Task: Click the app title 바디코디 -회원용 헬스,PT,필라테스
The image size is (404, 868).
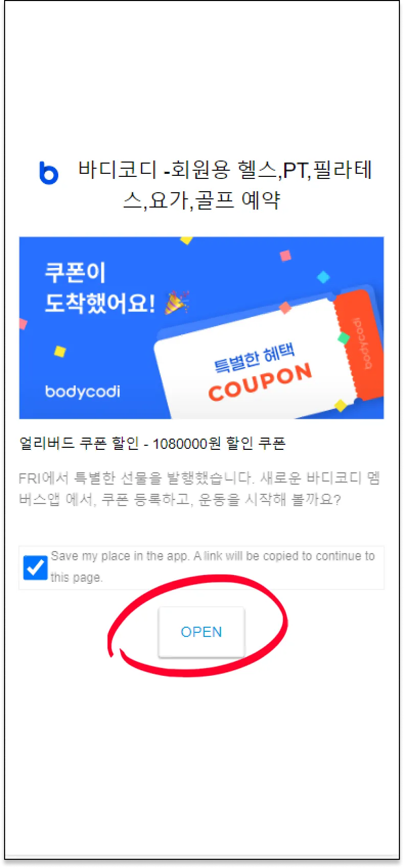Action: click(x=225, y=185)
